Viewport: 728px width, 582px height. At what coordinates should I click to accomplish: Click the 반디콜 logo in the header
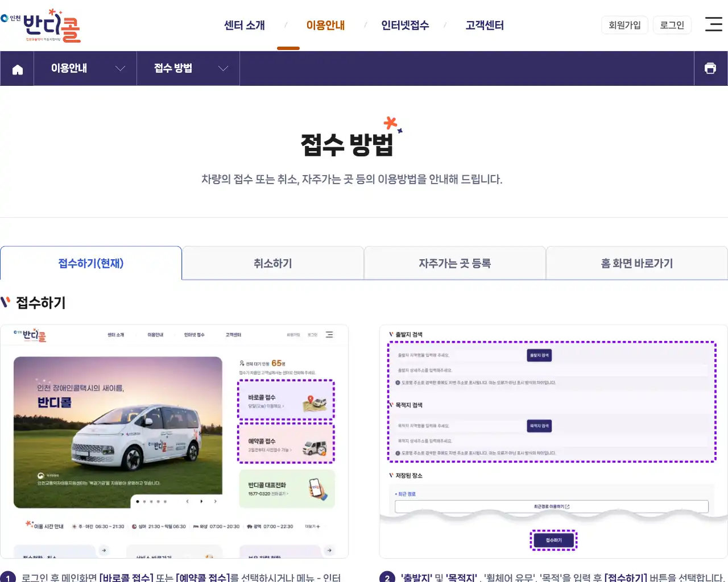coord(41,25)
